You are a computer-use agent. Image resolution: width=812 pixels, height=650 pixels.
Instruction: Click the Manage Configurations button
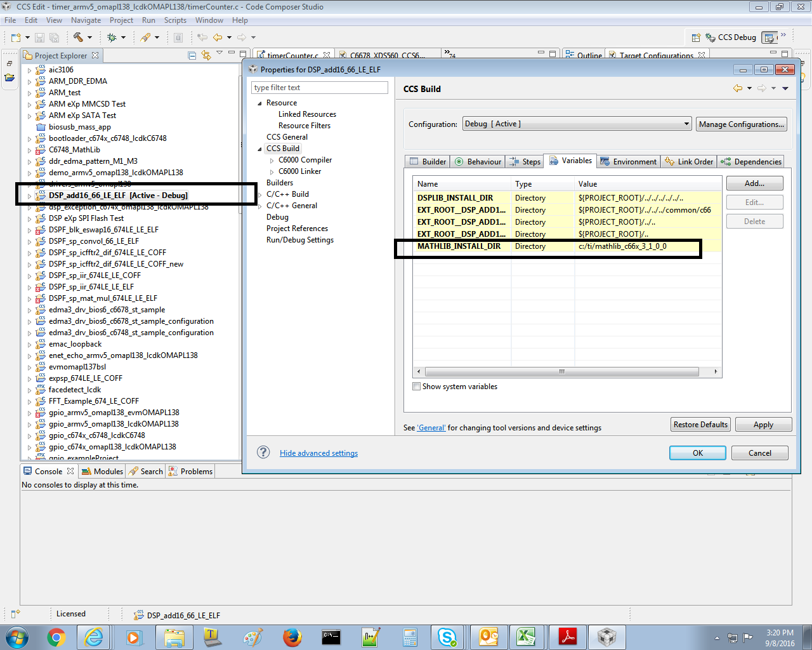click(741, 123)
